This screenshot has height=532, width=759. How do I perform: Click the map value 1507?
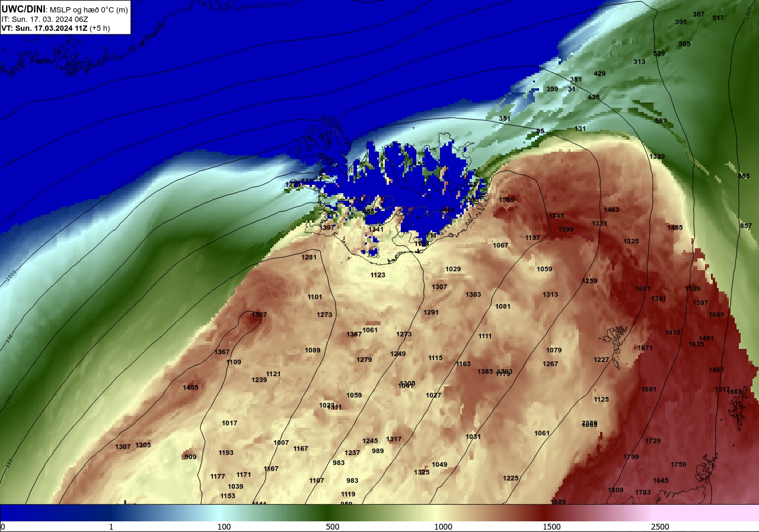click(259, 315)
